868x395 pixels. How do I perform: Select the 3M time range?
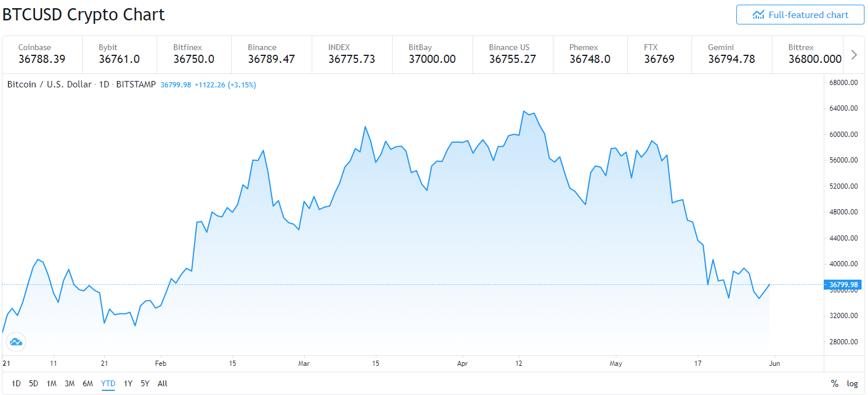(x=69, y=383)
